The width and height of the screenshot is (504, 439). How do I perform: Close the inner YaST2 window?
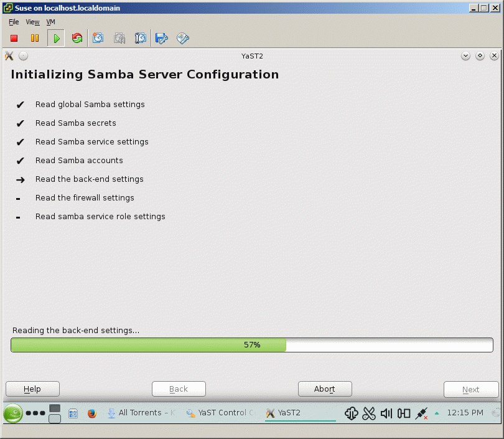coord(495,56)
